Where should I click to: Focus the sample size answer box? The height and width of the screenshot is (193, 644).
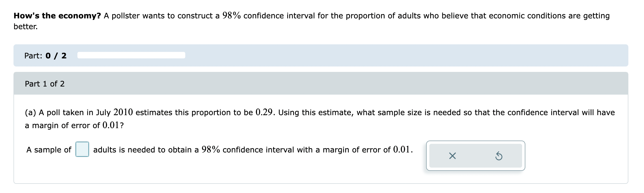coord(82,149)
